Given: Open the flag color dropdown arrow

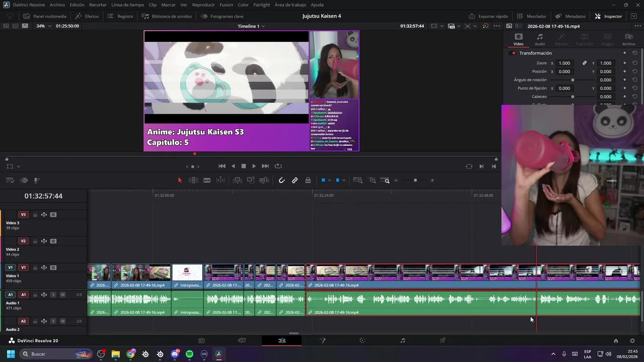Looking at the screenshot, I should coord(330,180).
